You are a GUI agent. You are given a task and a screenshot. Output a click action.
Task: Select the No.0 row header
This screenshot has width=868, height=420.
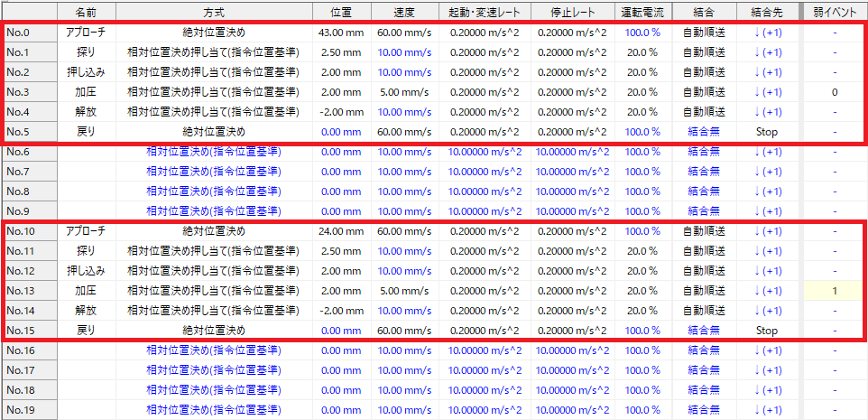click(29, 33)
